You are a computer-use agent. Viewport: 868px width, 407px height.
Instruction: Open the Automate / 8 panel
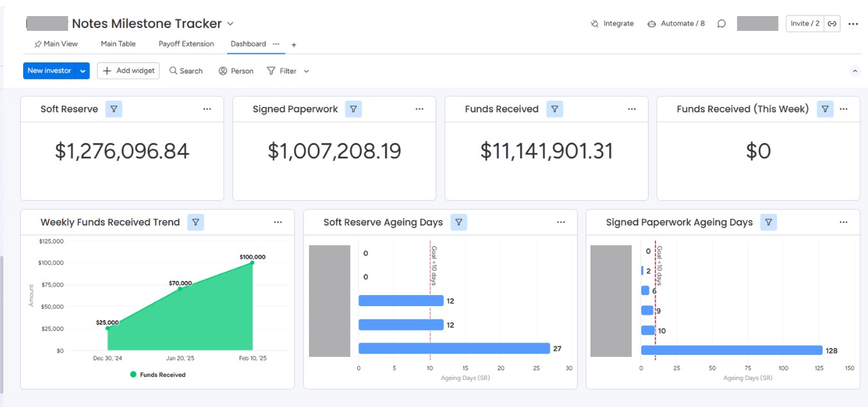click(675, 24)
